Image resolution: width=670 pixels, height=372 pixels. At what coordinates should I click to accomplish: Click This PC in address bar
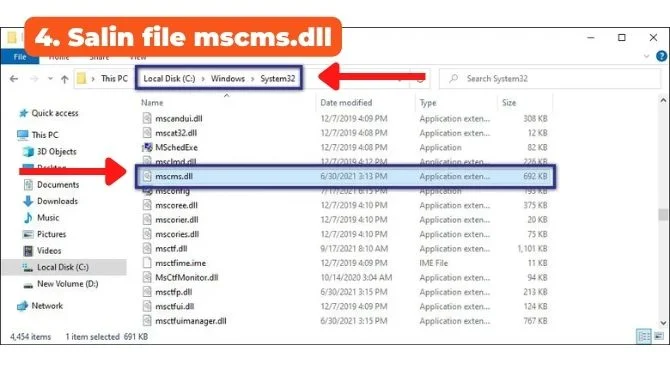point(114,79)
